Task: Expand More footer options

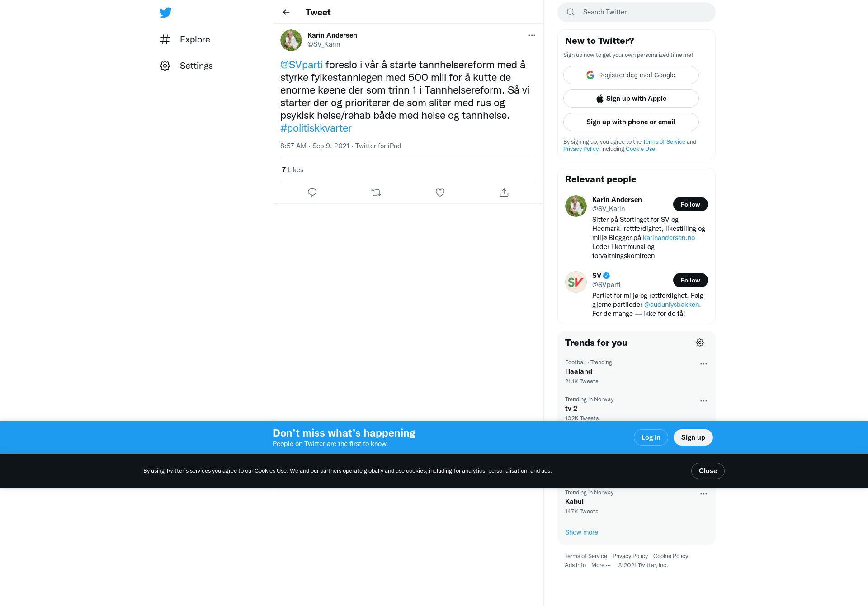Action: tap(601, 565)
